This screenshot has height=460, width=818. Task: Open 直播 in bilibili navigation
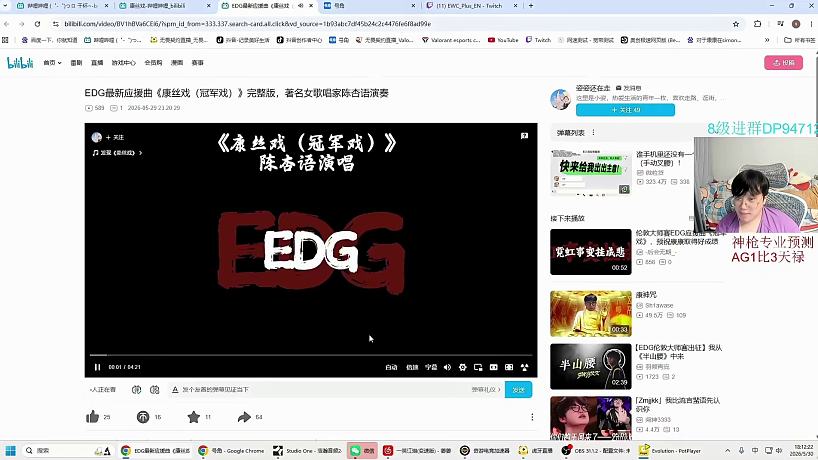(x=97, y=63)
